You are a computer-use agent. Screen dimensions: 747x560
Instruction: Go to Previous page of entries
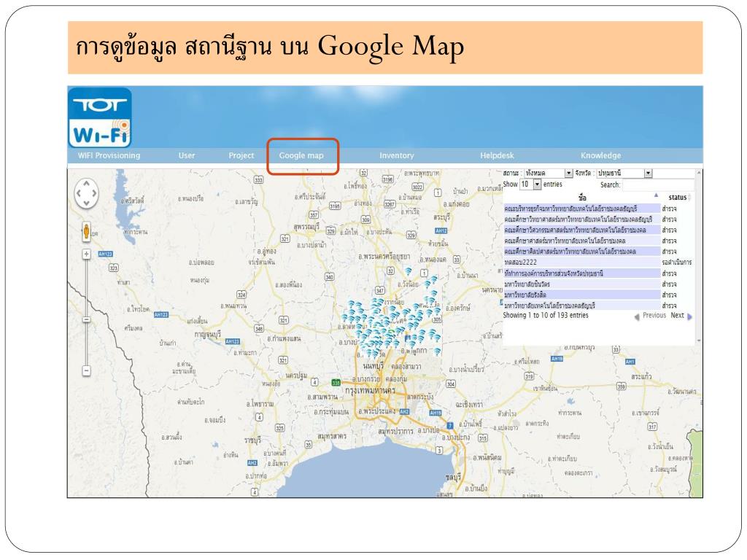[x=654, y=315]
